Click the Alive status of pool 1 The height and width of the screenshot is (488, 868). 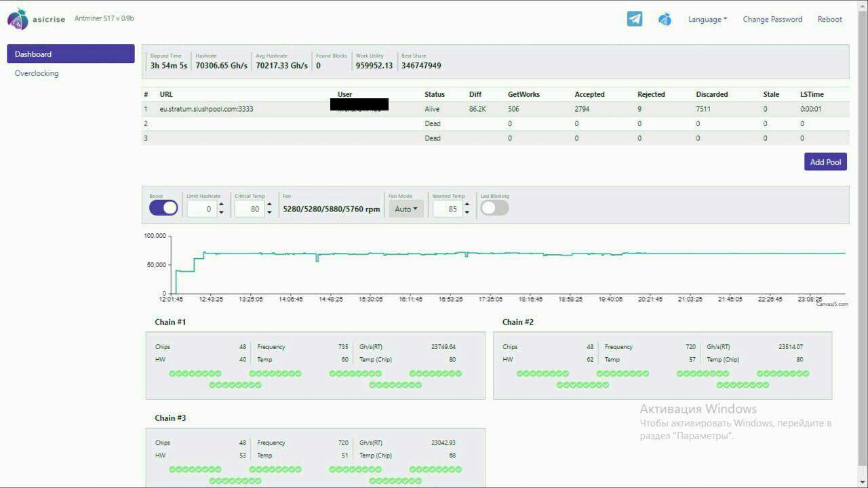(x=432, y=109)
